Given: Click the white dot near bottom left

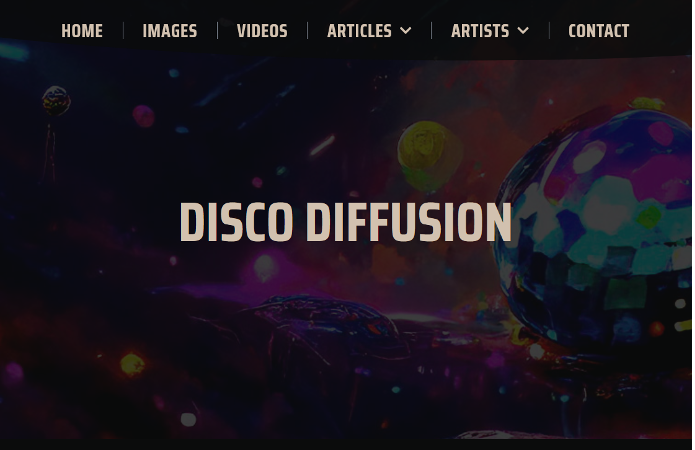Looking at the screenshot, I should [188, 419].
